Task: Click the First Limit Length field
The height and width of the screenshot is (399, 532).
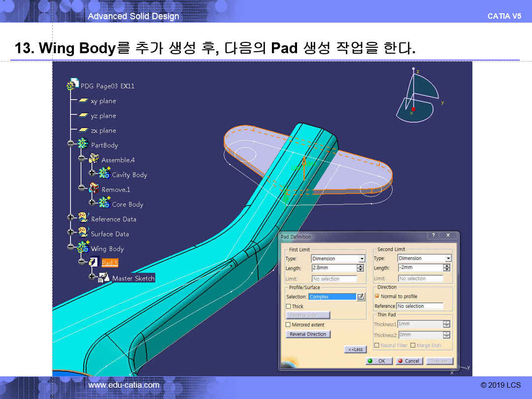Action: pyautogui.click(x=333, y=268)
